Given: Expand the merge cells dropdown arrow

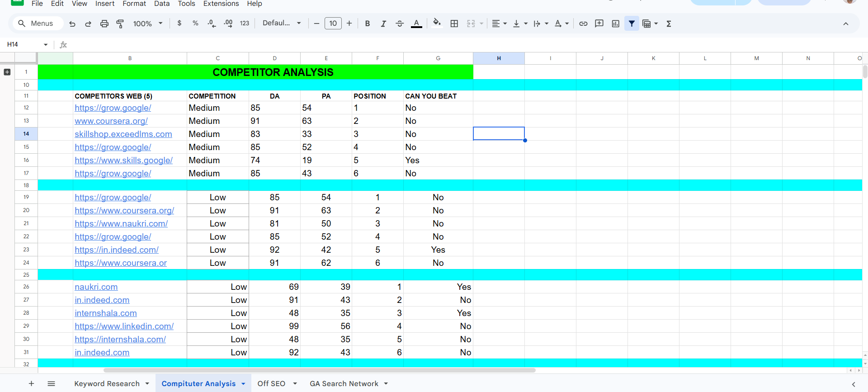Looking at the screenshot, I should pyautogui.click(x=481, y=24).
